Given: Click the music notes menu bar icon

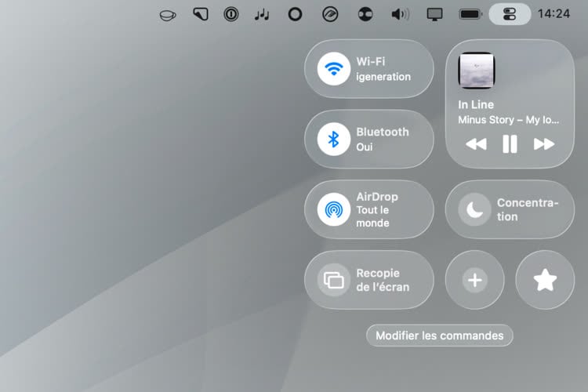Looking at the screenshot, I should point(262,14).
